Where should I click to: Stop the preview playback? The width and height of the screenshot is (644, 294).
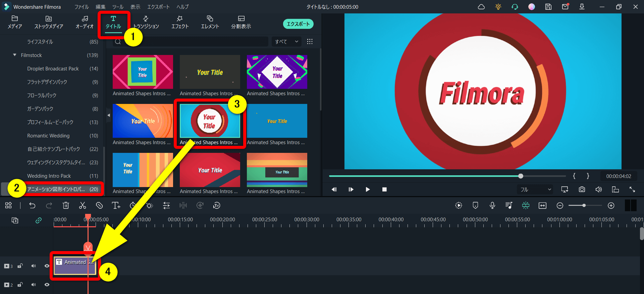tap(384, 189)
